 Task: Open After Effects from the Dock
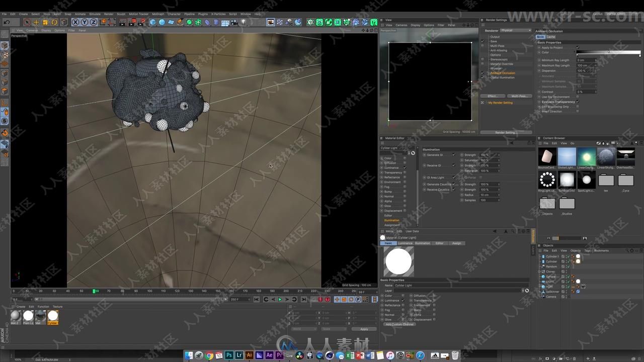(x=269, y=355)
